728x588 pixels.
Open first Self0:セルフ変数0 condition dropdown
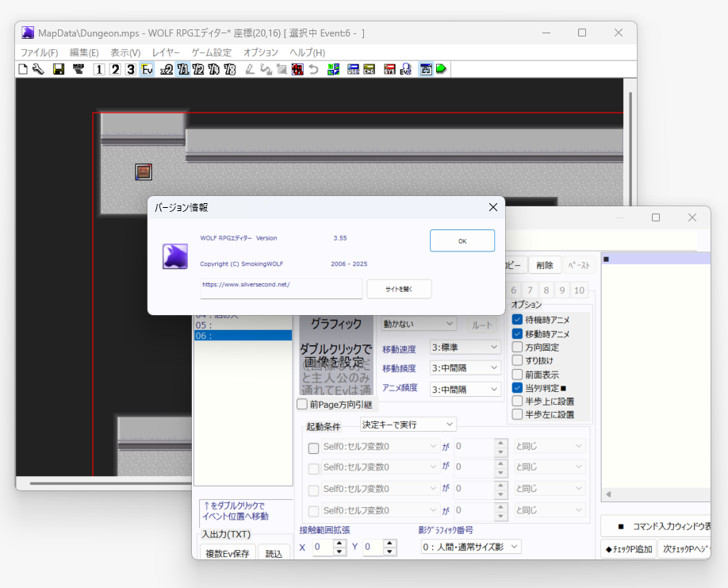pyautogui.click(x=379, y=446)
